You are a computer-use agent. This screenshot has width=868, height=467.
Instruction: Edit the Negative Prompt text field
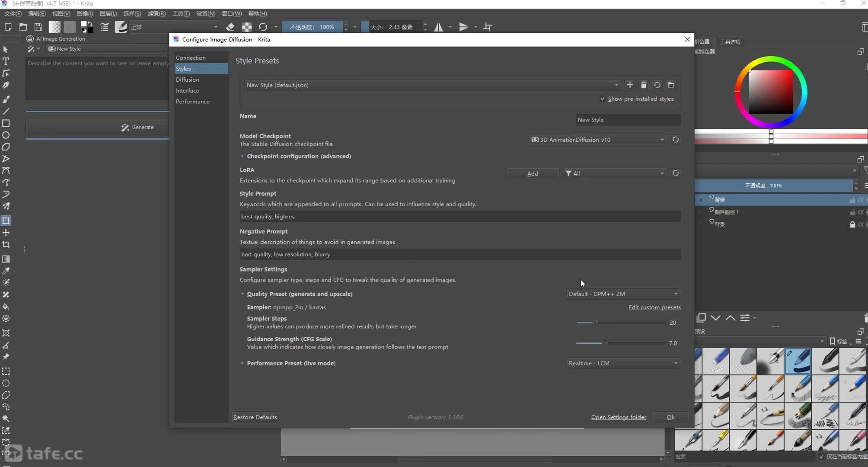[460, 254]
